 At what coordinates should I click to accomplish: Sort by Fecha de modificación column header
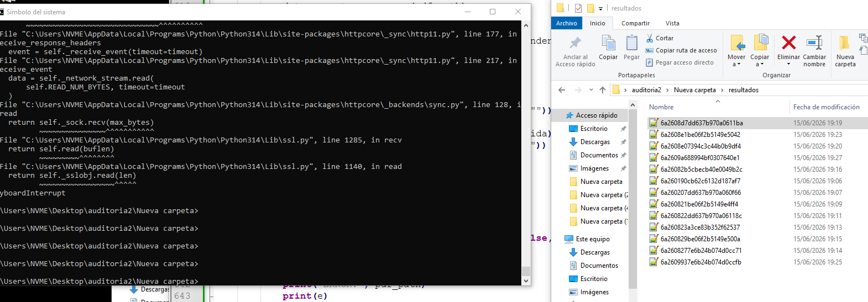tap(826, 107)
